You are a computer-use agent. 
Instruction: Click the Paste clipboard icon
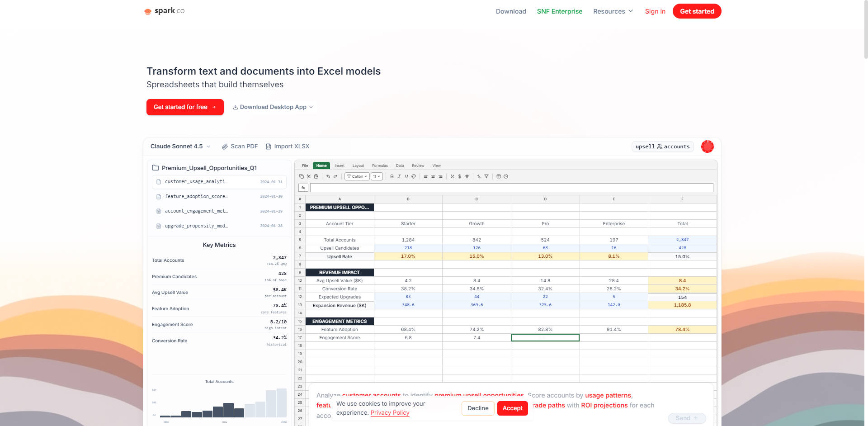316,176
